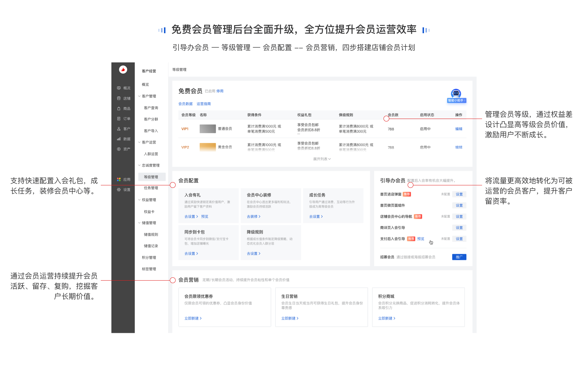
Task: Click 编辑 for the VIP1 row
Action: pos(459,129)
